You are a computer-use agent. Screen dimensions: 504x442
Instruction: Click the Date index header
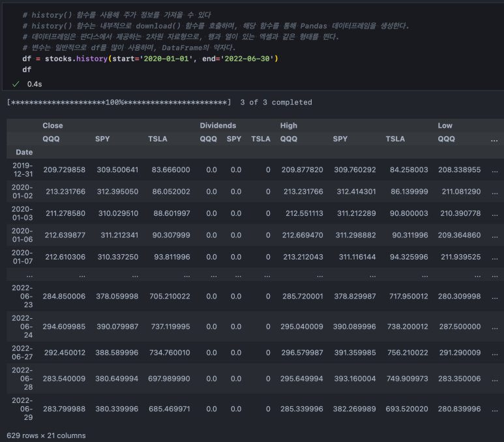(24, 152)
